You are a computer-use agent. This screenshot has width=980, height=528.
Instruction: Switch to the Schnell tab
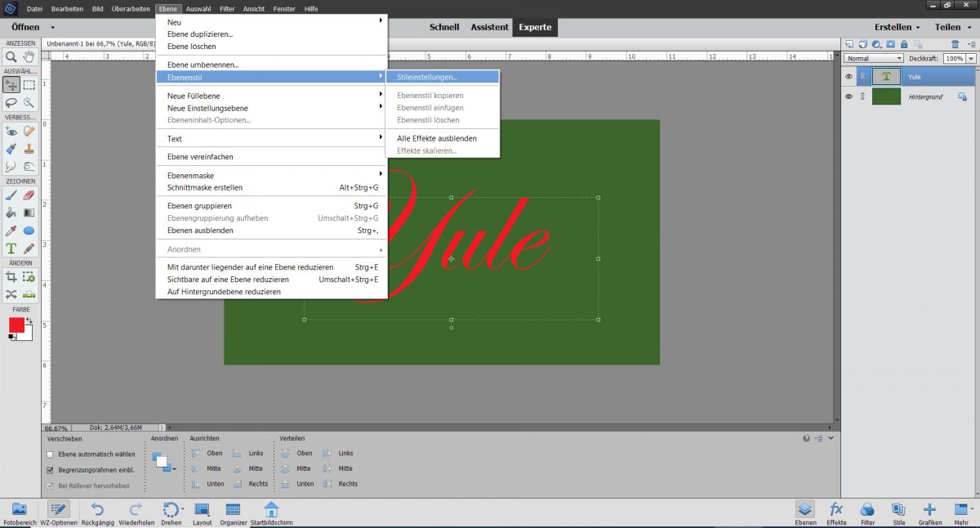(x=444, y=26)
